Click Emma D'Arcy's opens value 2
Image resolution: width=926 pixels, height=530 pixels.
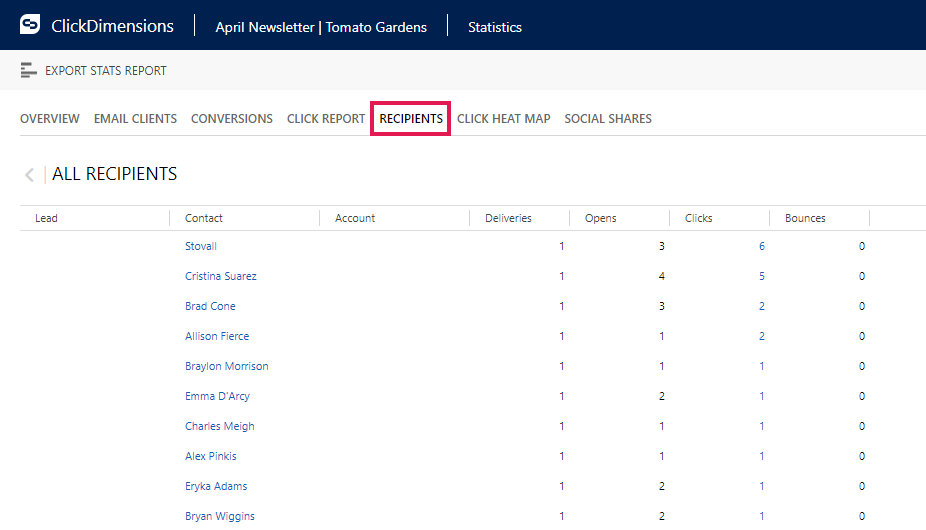click(661, 396)
